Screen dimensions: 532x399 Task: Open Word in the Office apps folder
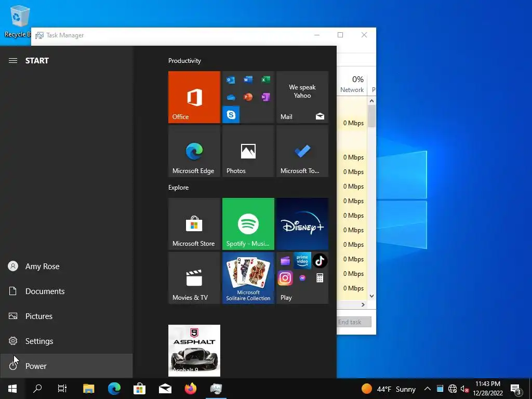tap(248, 79)
